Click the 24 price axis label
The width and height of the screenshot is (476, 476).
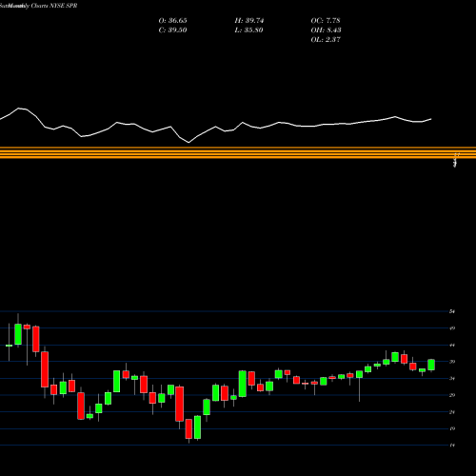[452, 412]
